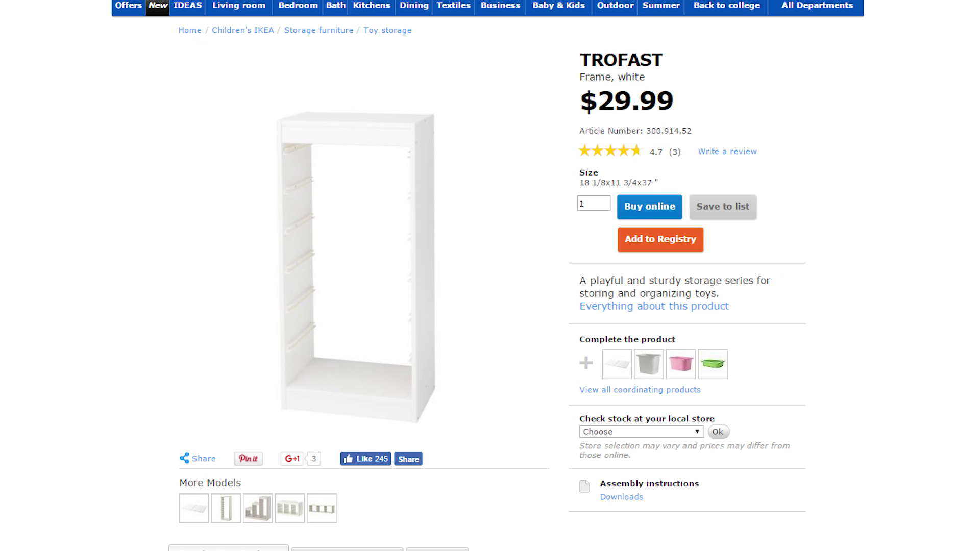Open the All Departments menu
980x551 pixels.
coord(817,6)
